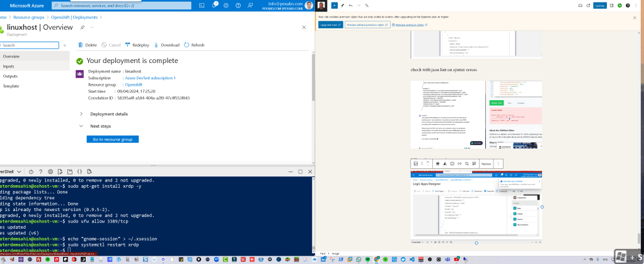The width and height of the screenshot is (644, 264).
Task: Click Cloud Shell upload/download files icon
Action: [60, 171]
